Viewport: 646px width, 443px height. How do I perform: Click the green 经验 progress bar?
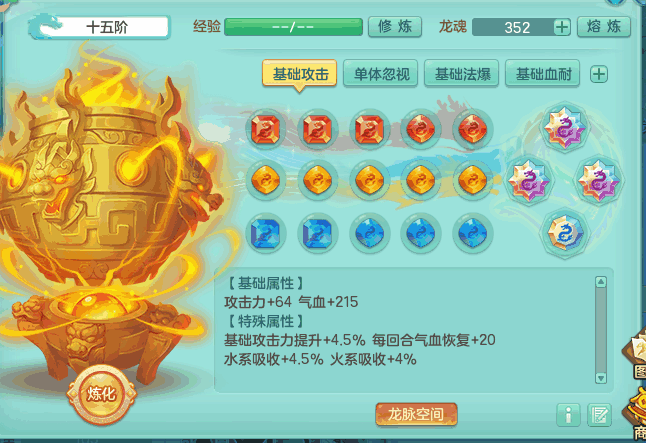pyautogui.click(x=293, y=27)
